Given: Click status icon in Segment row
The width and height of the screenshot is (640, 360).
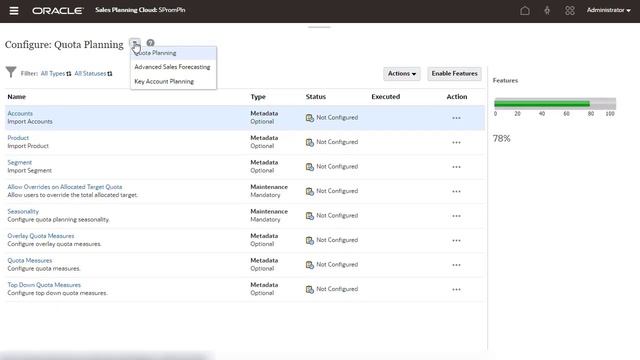Looking at the screenshot, I should point(310,167).
